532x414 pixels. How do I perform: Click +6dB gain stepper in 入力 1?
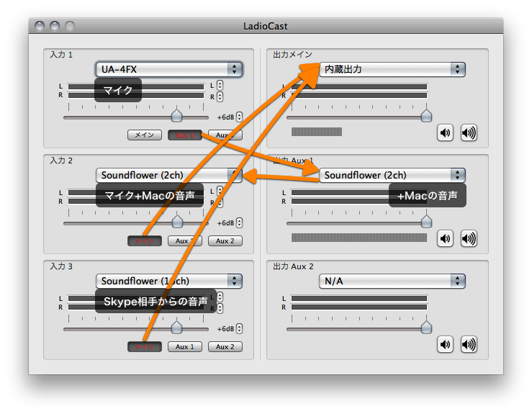click(240, 117)
